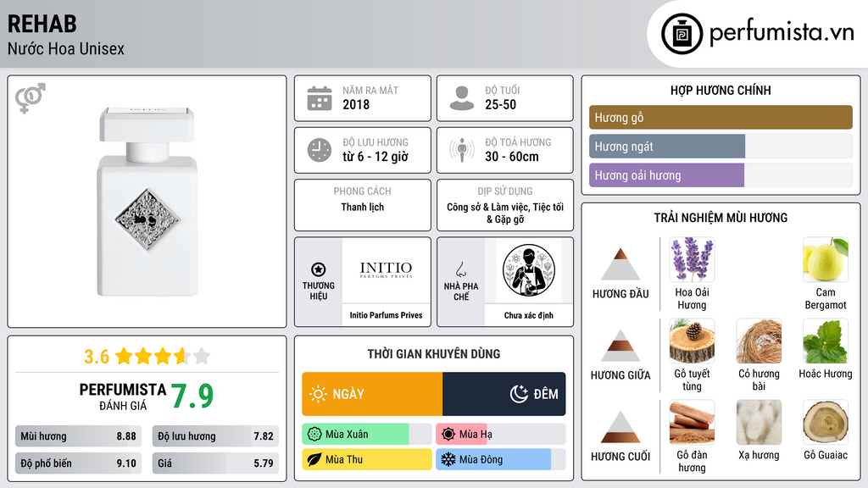Click the HỢP HƯƠNG CHÍNH heading

721,90
